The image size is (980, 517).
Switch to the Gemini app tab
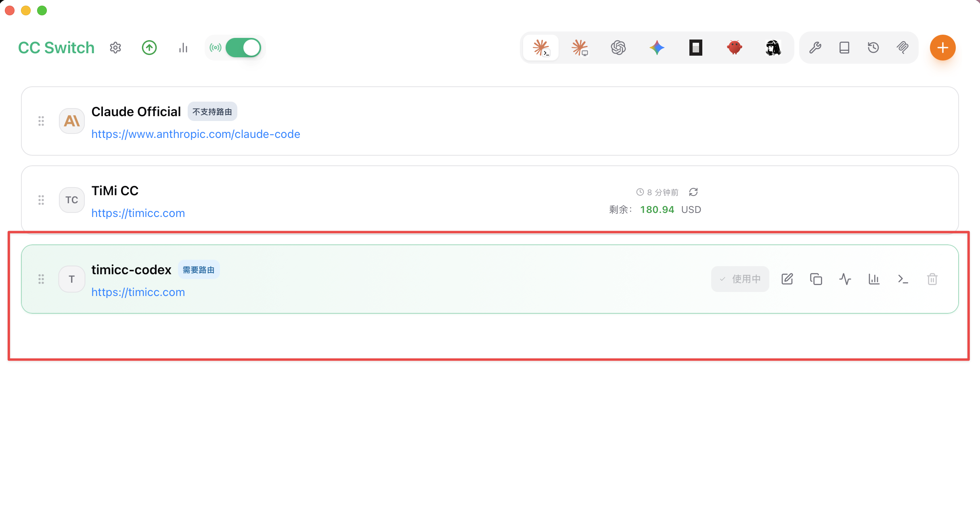tap(657, 48)
